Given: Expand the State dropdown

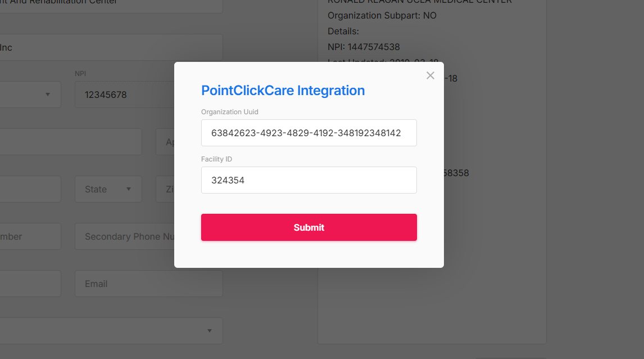Looking at the screenshot, I should coord(108,189).
